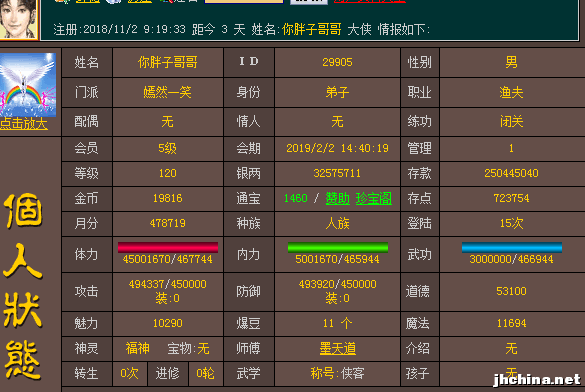Select the 会期 date 2019/2/2 14:40:19
This screenshot has width=585, height=392.
(x=337, y=148)
